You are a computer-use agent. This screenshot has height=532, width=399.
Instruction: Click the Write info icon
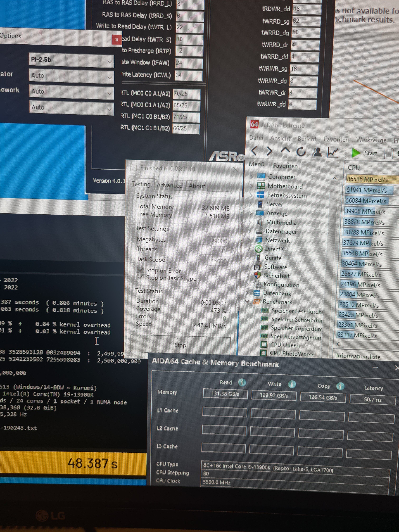(292, 384)
